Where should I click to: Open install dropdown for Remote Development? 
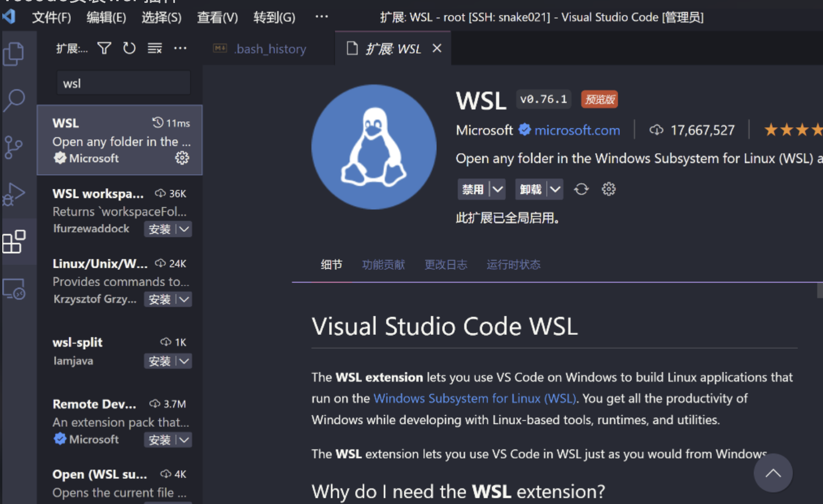[x=184, y=440]
